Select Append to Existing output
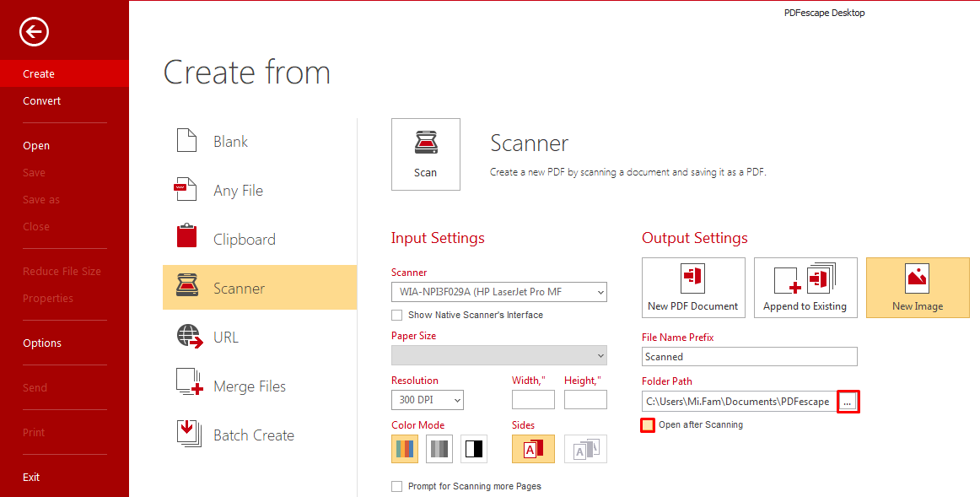 point(805,288)
